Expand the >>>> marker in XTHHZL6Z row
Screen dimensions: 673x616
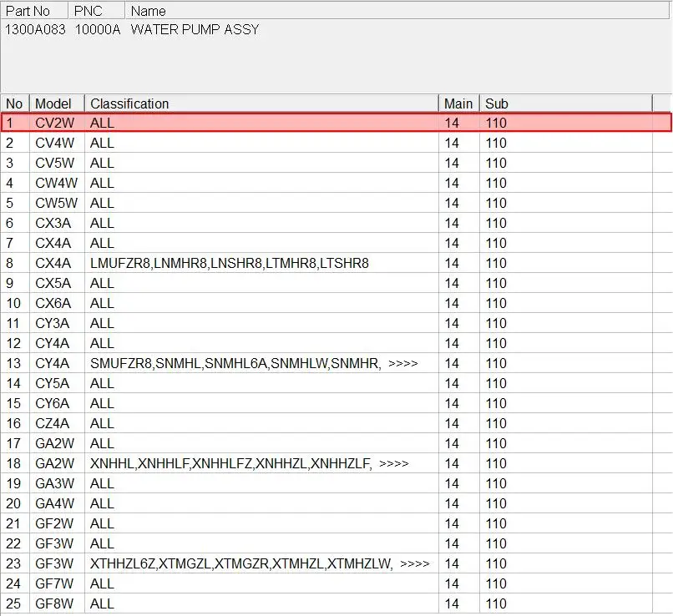click(x=414, y=563)
